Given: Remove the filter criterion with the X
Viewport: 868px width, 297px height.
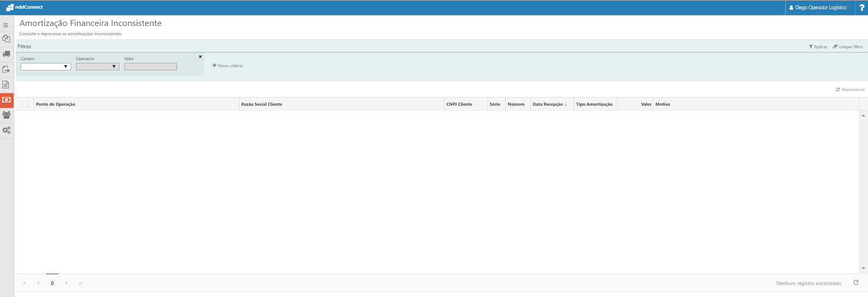Looking at the screenshot, I should tap(200, 56).
